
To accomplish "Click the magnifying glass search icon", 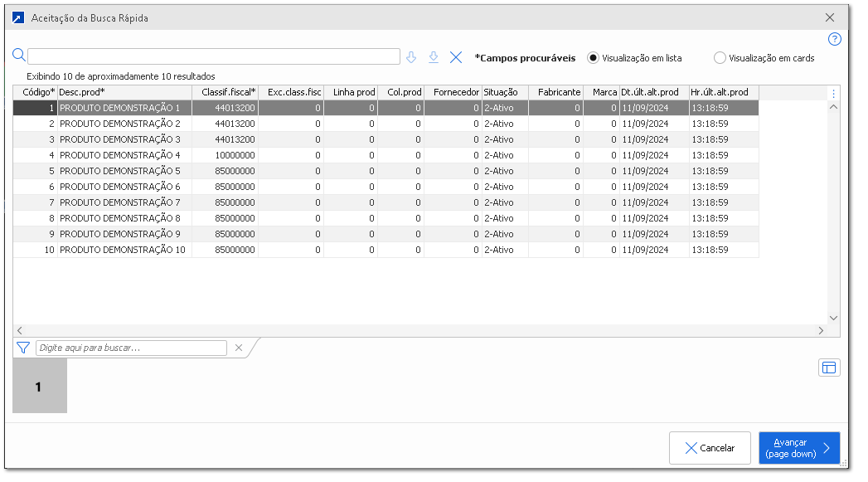I will click(19, 55).
